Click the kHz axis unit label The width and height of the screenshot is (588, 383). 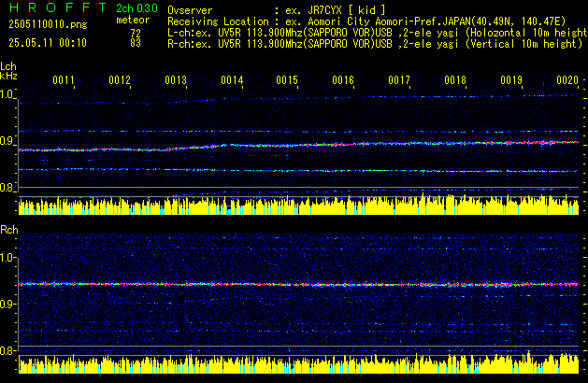(x=8, y=76)
